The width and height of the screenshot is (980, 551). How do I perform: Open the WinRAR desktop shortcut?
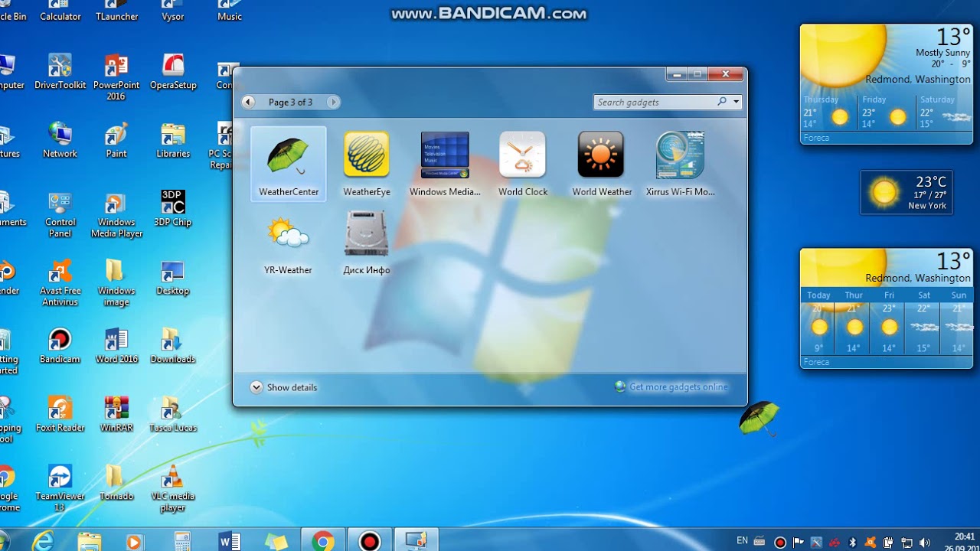pos(116,414)
